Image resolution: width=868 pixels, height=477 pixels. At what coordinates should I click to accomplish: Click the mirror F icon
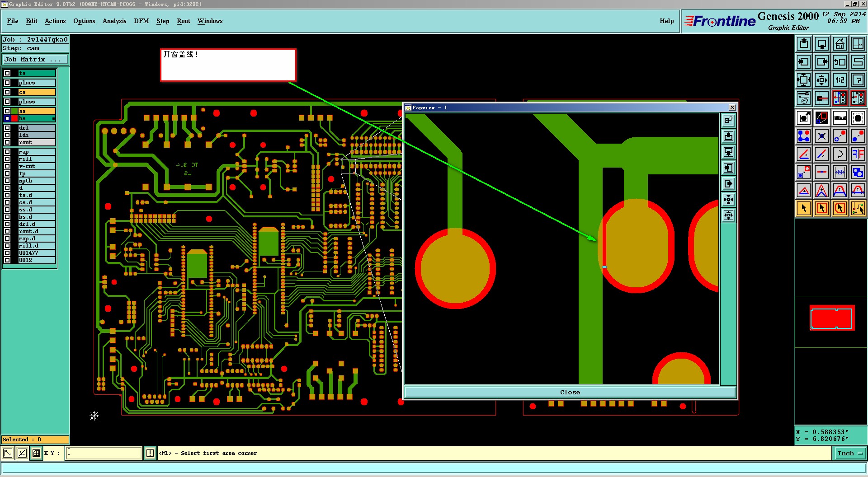tap(858, 154)
